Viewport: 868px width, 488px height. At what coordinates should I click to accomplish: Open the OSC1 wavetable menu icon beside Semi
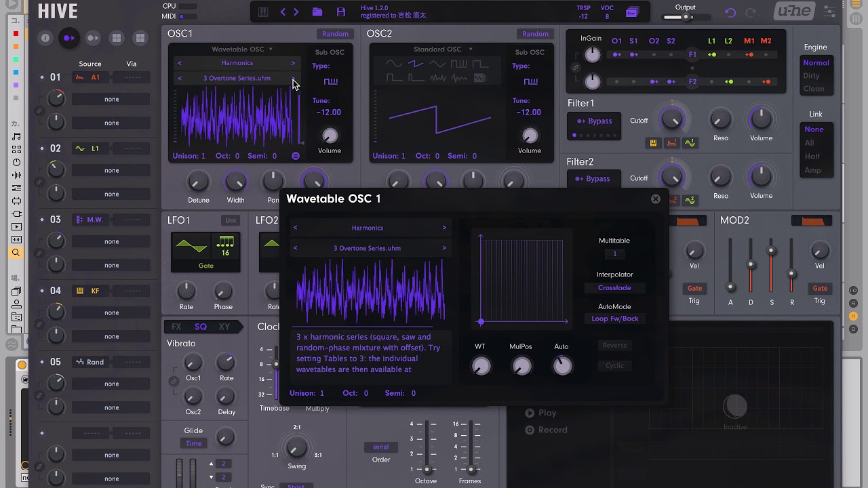(x=296, y=156)
